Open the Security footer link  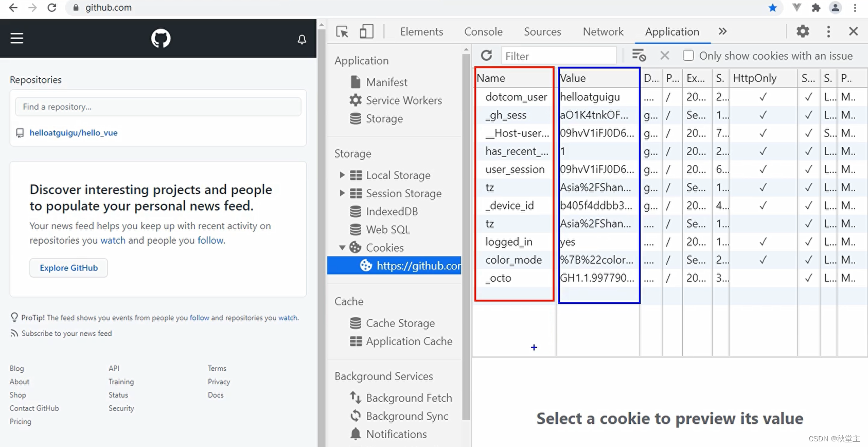(121, 408)
